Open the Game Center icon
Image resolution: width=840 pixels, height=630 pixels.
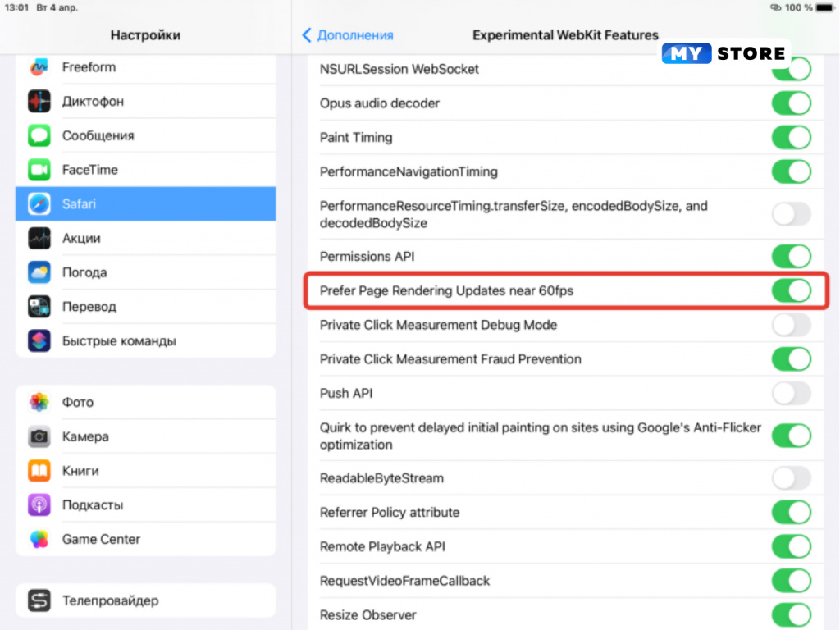[39, 539]
